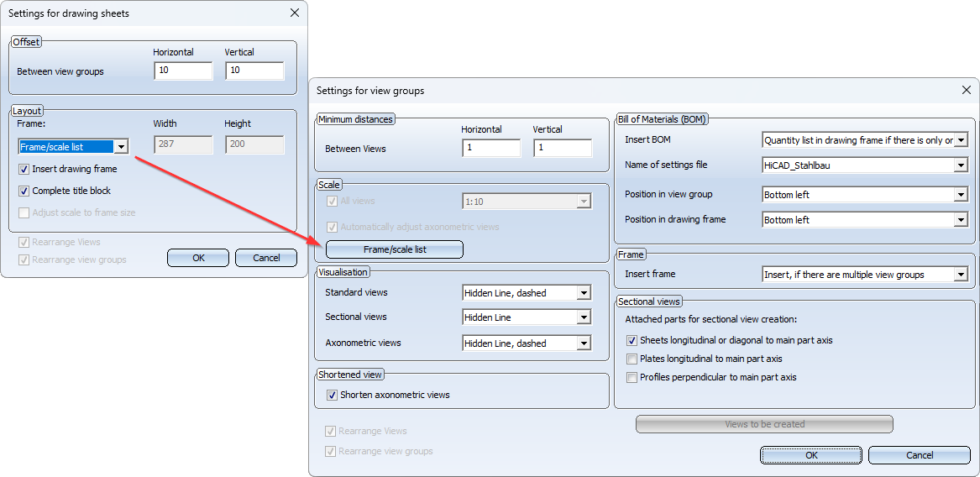Toggle Rearrange Views in drawing sheets dialog

(24, 242)
